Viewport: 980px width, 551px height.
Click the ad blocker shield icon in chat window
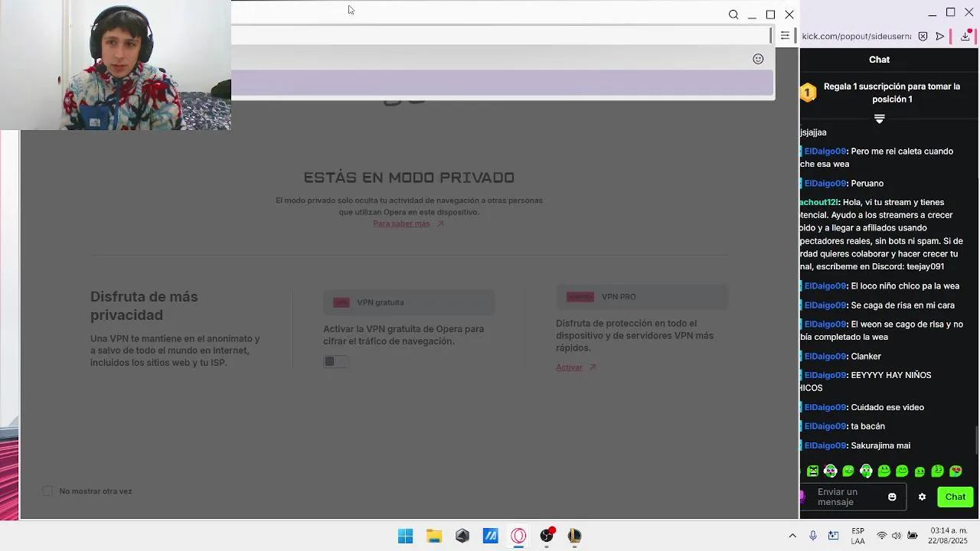(923, 36)
